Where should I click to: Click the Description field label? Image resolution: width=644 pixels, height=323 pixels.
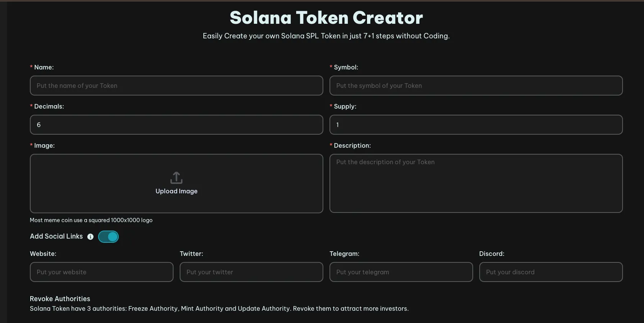352,146
